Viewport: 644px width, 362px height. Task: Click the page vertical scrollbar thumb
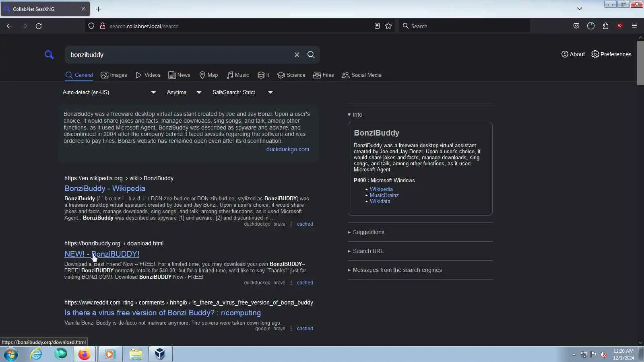[640, 63]
